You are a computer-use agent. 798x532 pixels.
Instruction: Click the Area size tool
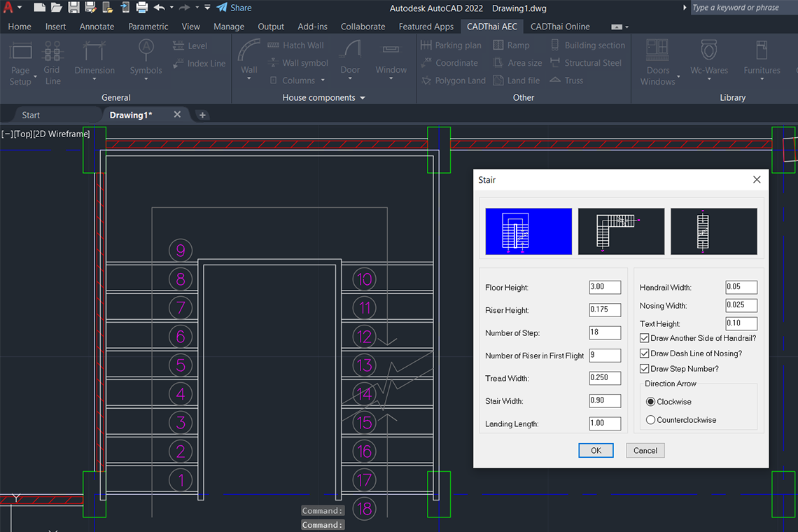pos(517,63)
